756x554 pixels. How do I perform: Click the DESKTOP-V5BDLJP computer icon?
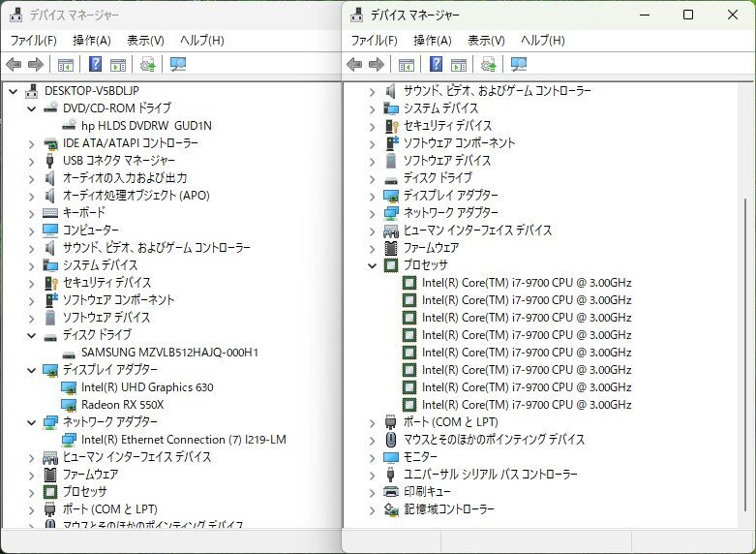pyautogui.click(x=31, y=90)
